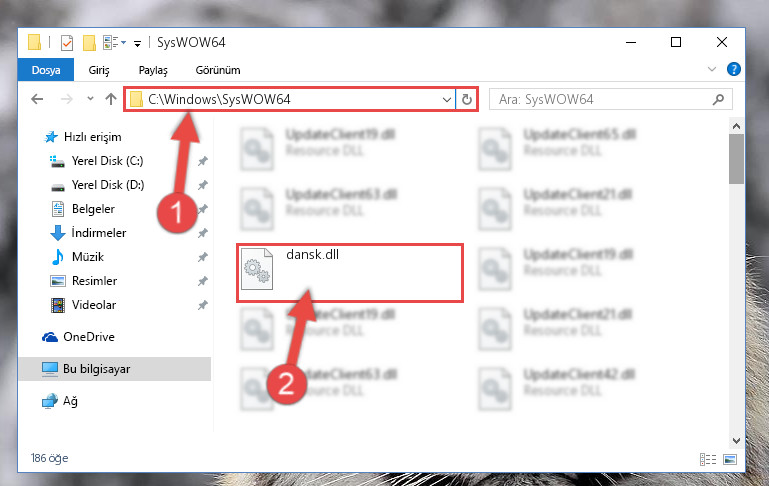Click the Ara: SysWOW64 search box
The width and height of the screenshot is (769, 486).
[611, 100]
